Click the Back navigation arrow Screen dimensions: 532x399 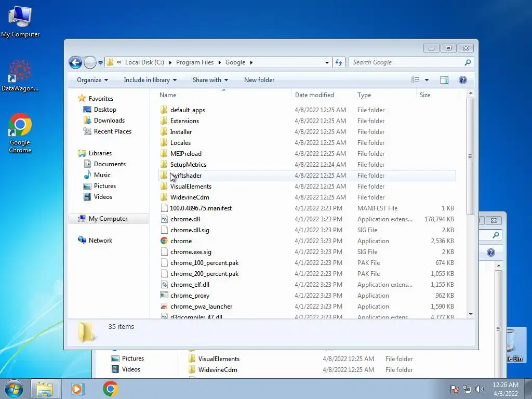pos(75,62)
